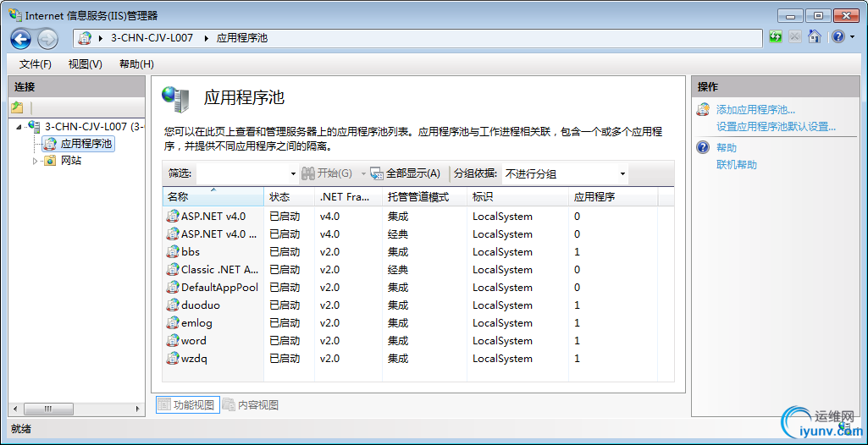Expand breadcrumb arrow before 应用程序池
The height and width of the screenshot is (445, 868).
207,38
